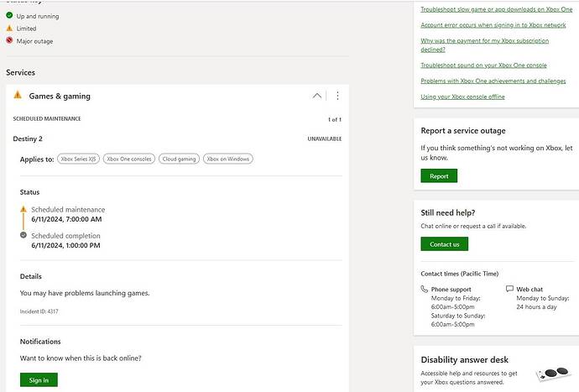Click the Phone support icon
Image resolution: width=579 pixels, height=392 pixels.
(x=425, y=289)
